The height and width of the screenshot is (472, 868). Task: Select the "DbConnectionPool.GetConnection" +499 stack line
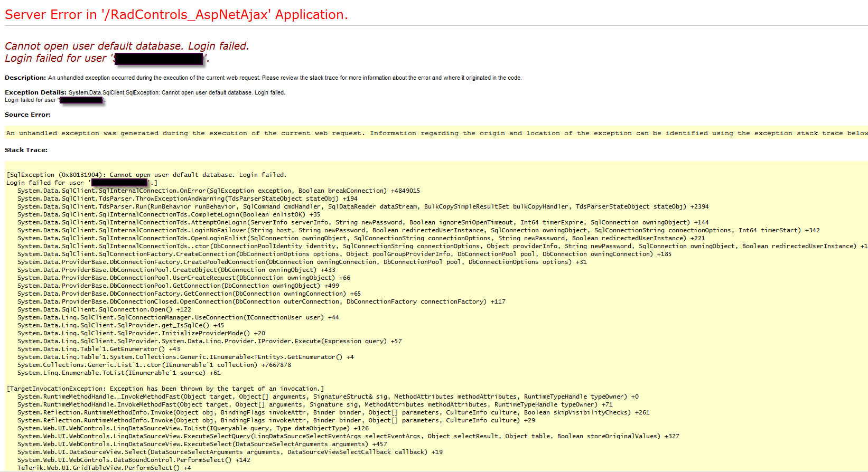tap(179, 286)
